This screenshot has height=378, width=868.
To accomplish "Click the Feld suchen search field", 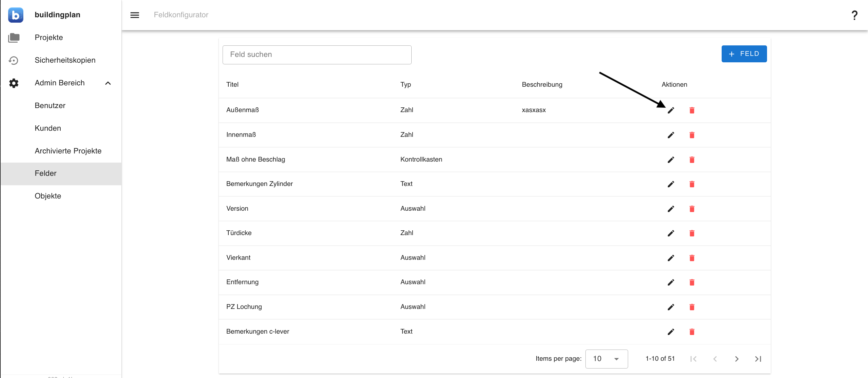I will pyautogui.click(x=317, y=55).
